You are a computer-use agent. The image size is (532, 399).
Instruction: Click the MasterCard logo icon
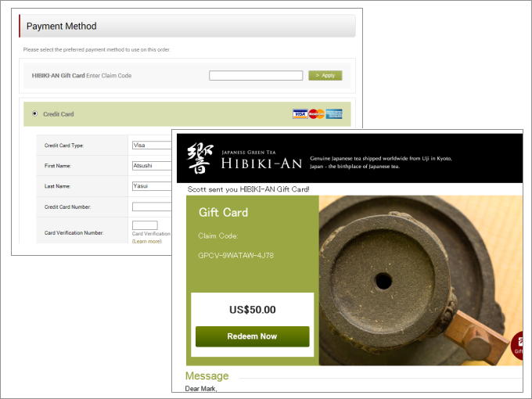point(317,114)
